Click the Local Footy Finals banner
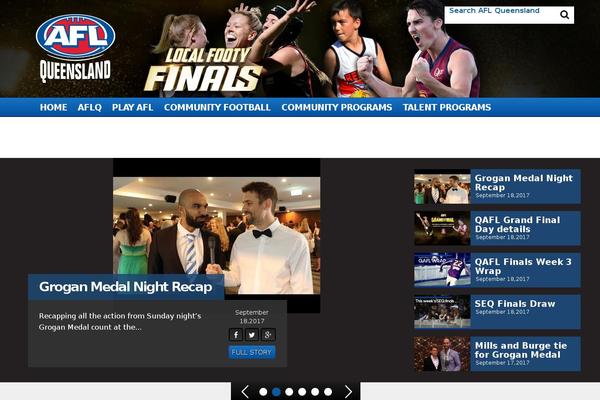The height and width of the screenshot is (400, 600). pyautogui.click(x=203, y=70)
